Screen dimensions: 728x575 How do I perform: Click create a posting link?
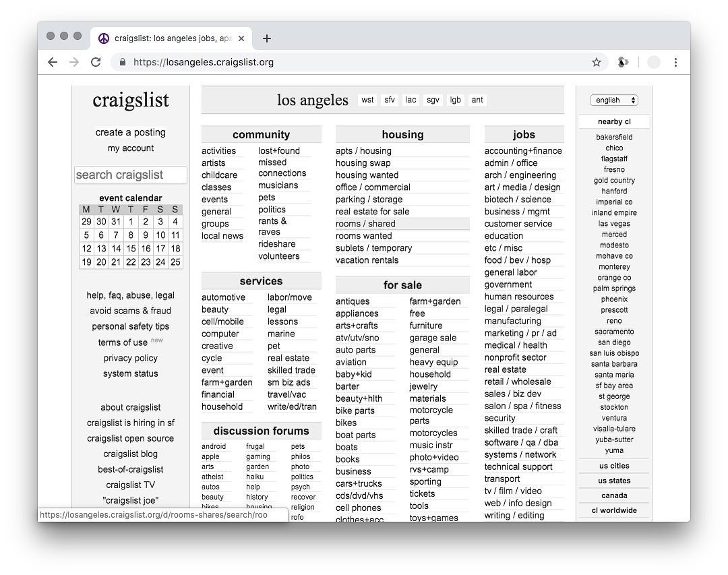pyautogui.click(x=131, y=132)
